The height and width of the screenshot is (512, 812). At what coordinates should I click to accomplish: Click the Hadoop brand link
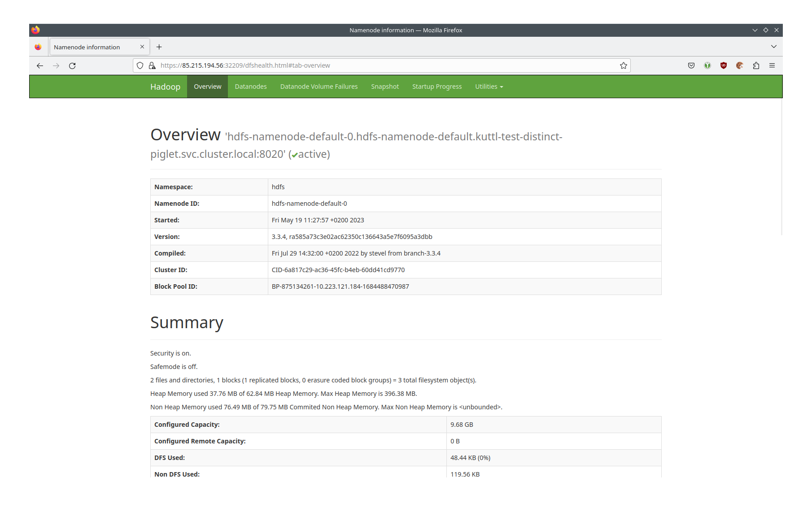(165, 86)
